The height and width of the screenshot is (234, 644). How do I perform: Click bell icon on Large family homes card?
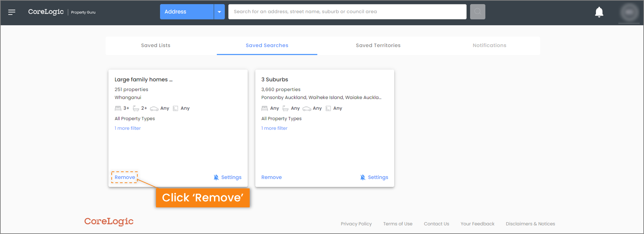216,177
